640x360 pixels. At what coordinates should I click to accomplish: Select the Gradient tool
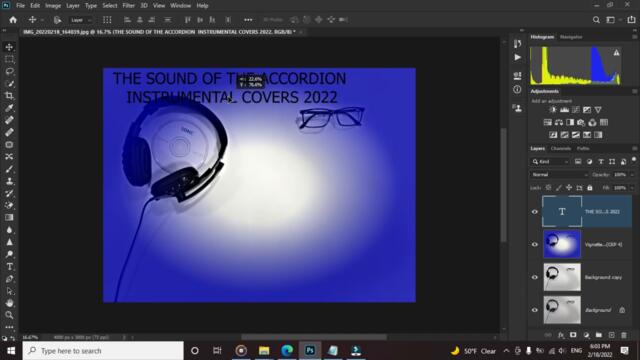click(9, 218)
